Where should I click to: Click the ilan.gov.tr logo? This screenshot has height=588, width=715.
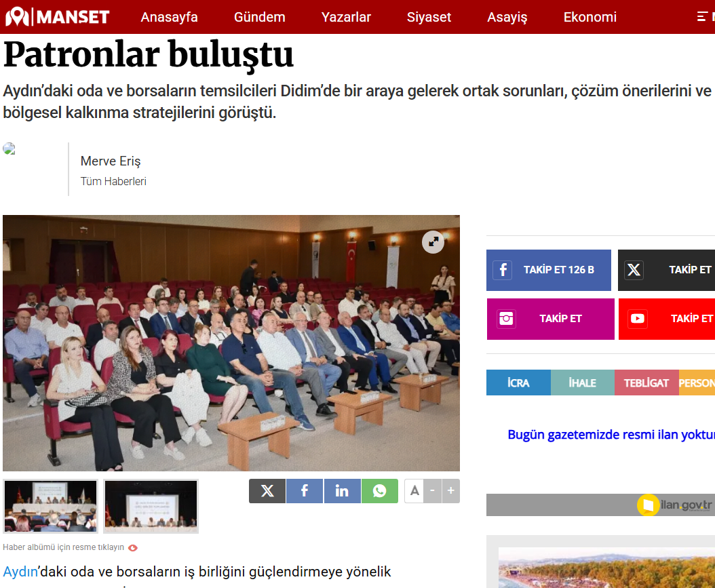pos(674,505)
